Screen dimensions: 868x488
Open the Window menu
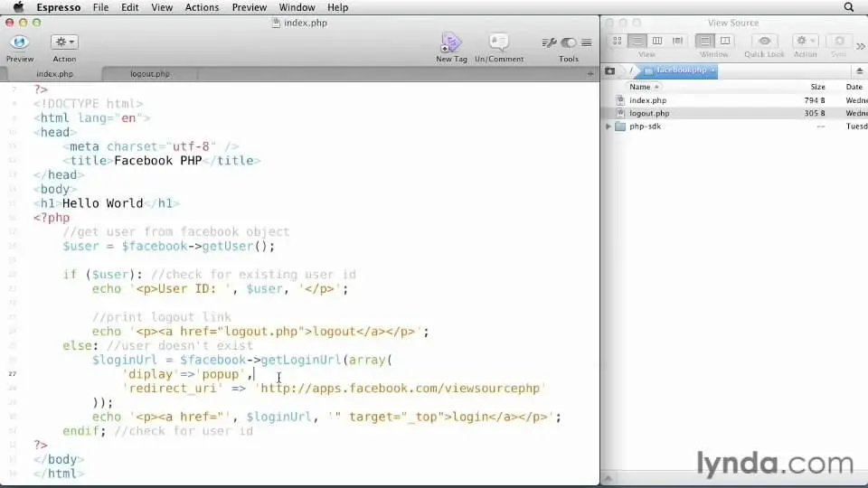pos(297,7)
